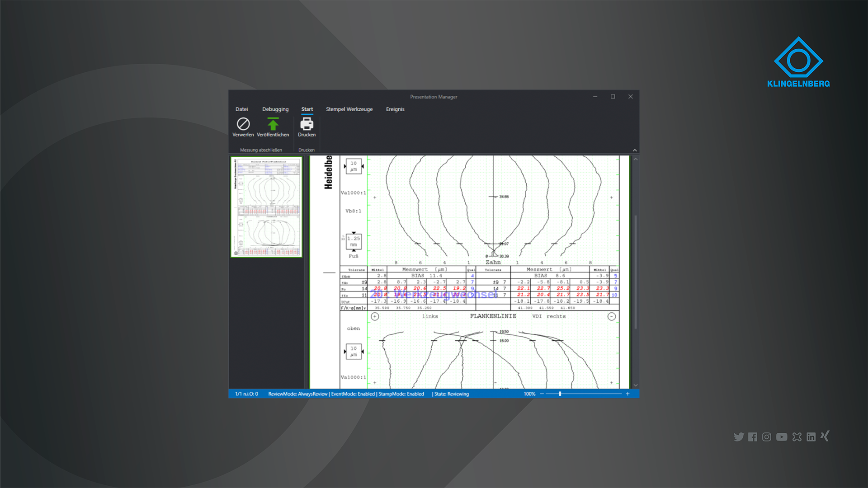Screen dimensions: 868x488
Task: Collapse the ribbon with the chevron
Action: 635,150
